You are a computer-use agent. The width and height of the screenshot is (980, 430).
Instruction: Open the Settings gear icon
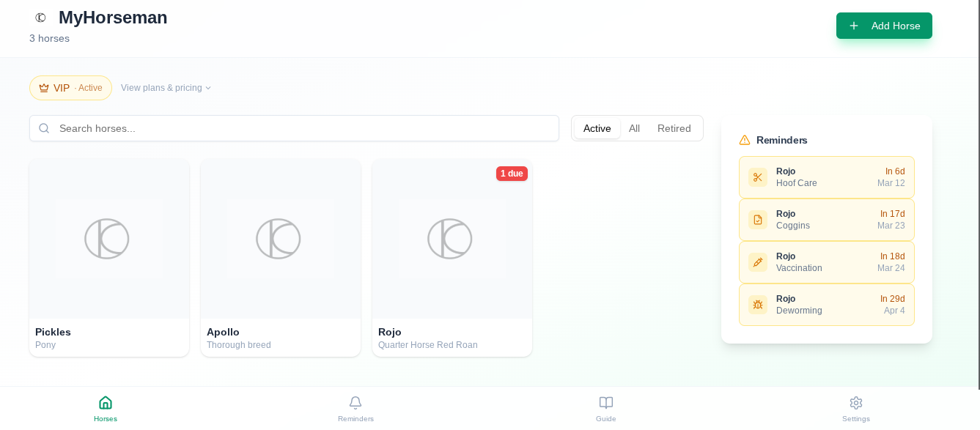click(856, 402)
